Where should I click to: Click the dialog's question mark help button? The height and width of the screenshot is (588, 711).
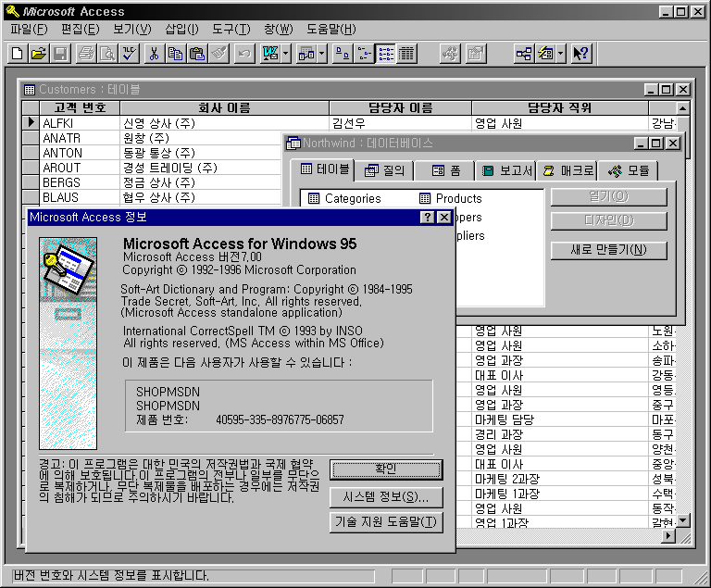(x=427, y=218)
